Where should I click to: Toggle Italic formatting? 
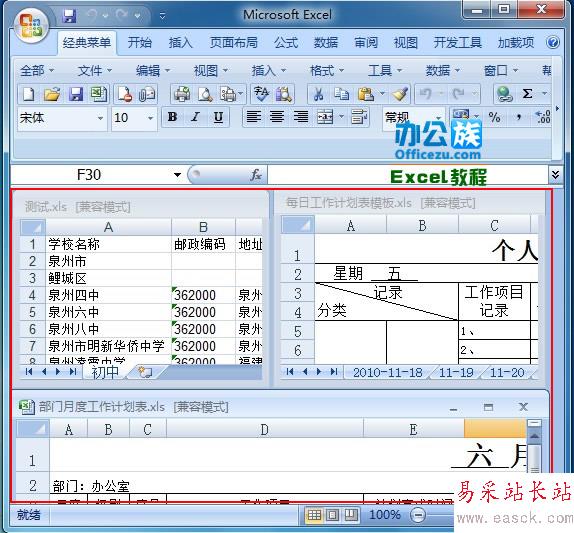[195, 117]
